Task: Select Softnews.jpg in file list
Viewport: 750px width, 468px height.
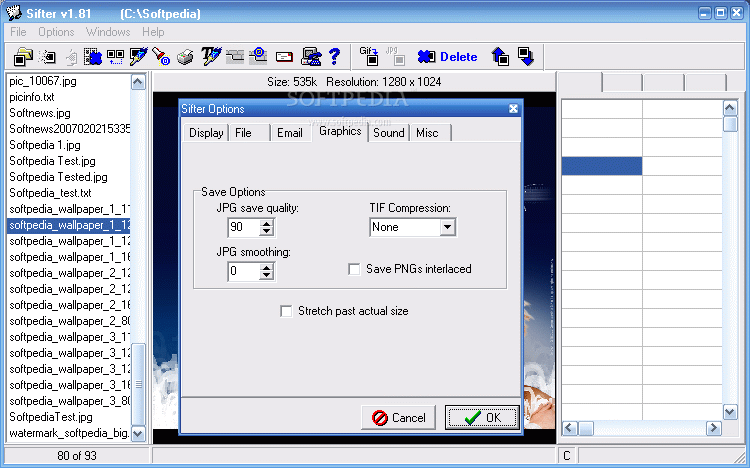Action: (40, 113)
